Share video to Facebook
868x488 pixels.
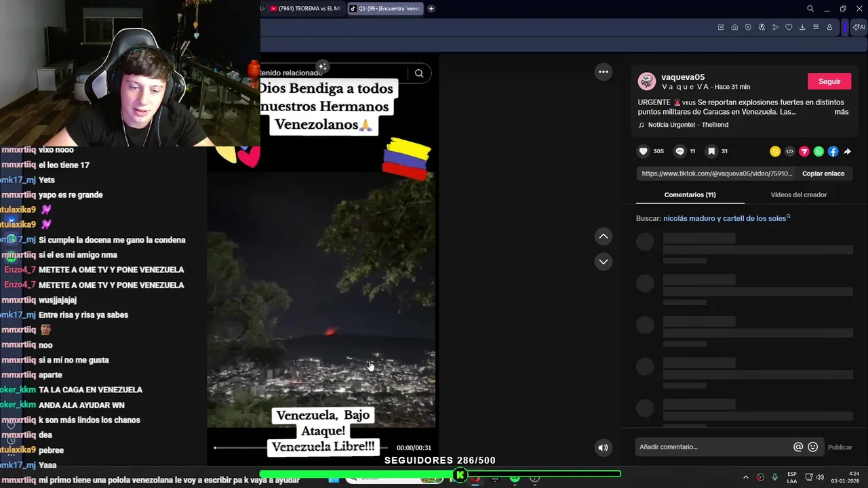(833, 151)
